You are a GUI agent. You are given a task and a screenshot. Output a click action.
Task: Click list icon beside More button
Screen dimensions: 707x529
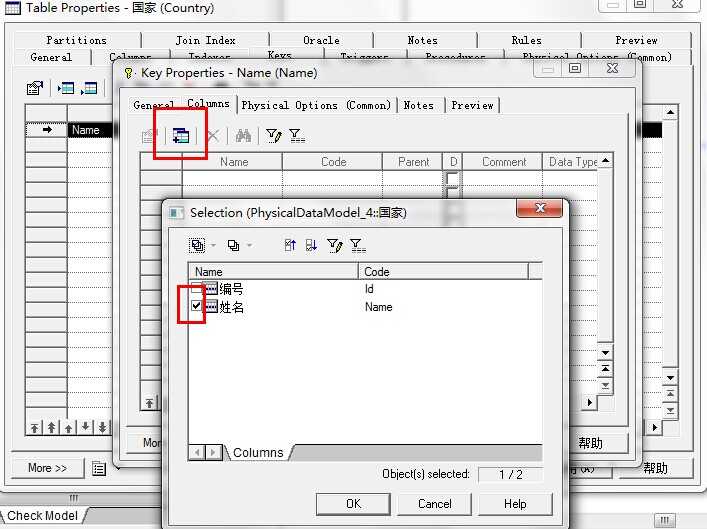99,469
